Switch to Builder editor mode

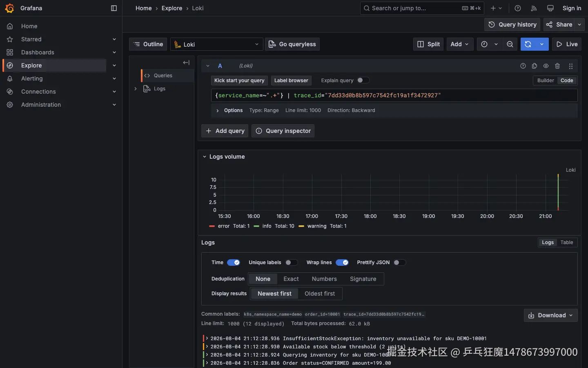coord(546,81)
